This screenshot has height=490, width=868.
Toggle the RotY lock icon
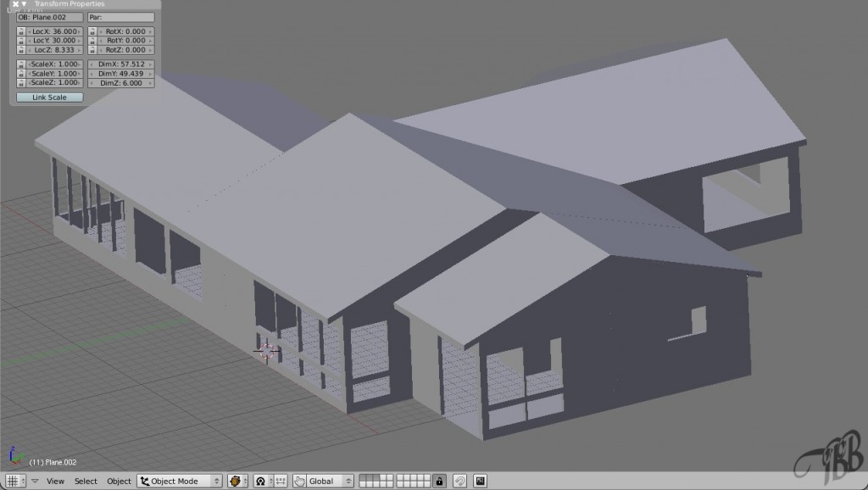92,41
